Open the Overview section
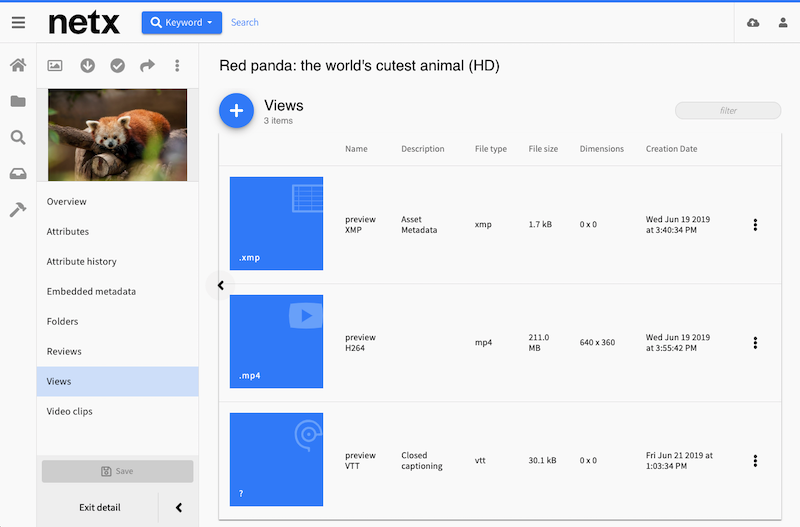 [117, 202]
